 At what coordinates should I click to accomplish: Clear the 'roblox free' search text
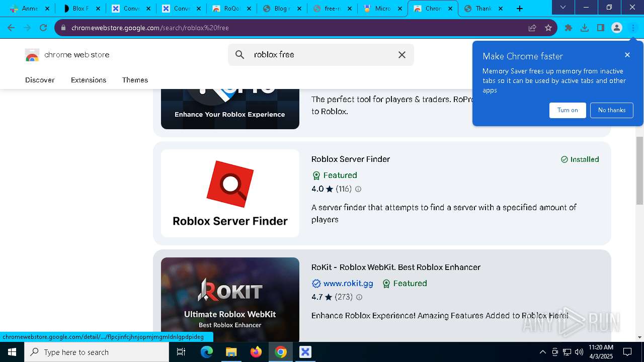point(402,54)
